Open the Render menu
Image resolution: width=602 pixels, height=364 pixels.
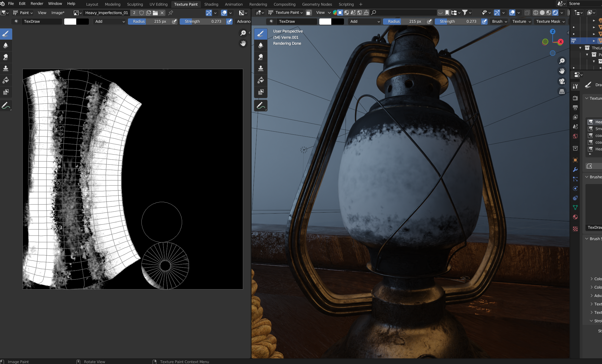[37, 4]
